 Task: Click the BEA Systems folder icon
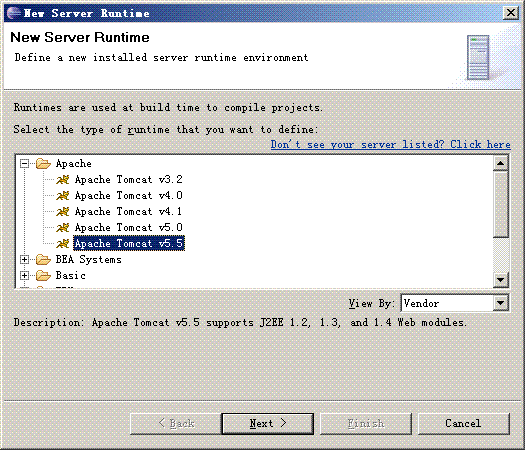point(43,259)
